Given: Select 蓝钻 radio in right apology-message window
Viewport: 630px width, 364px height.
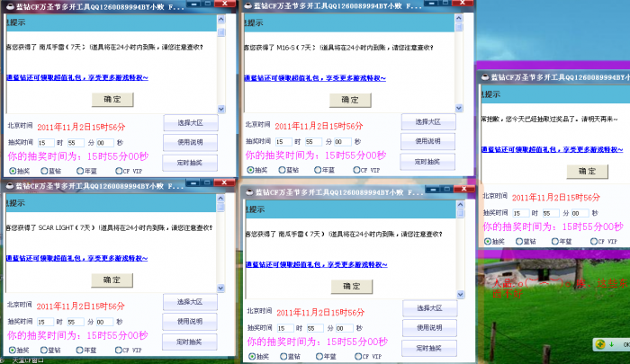Looking at the screenshot, I should pos(519,241).
